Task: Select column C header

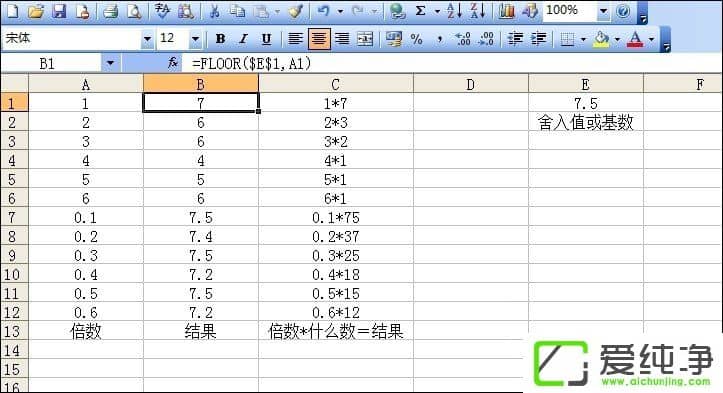Action: pyautogui.click(x=336, y=84)
